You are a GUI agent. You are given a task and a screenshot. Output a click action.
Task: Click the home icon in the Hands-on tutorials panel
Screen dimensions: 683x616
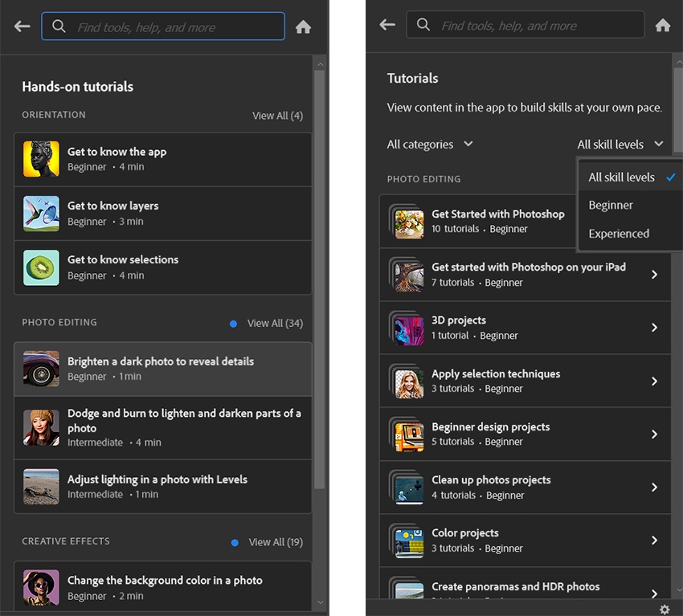pyautogui.click(x=303, y=27)
